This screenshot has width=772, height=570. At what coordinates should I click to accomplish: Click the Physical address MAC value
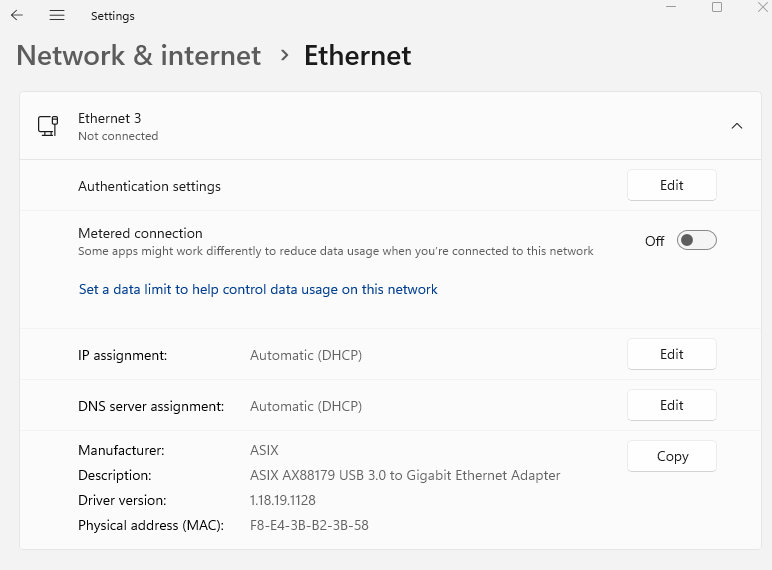[309, 525]
